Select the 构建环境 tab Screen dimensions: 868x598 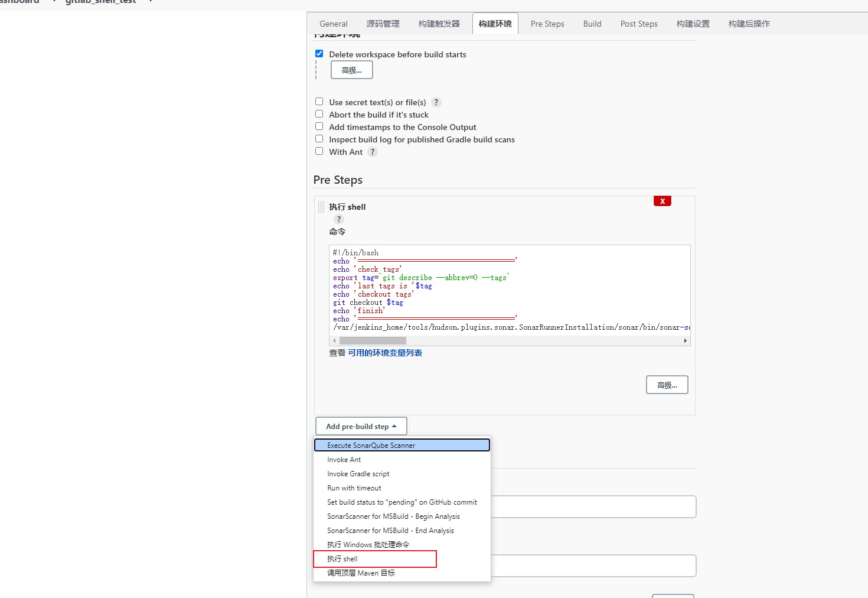[x=495, y=24]
